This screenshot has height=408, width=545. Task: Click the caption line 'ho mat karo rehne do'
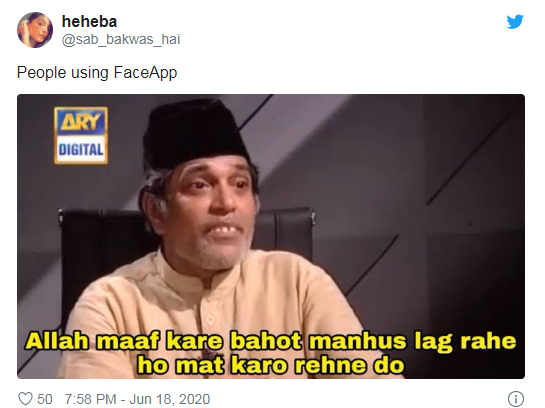point(271,365)
